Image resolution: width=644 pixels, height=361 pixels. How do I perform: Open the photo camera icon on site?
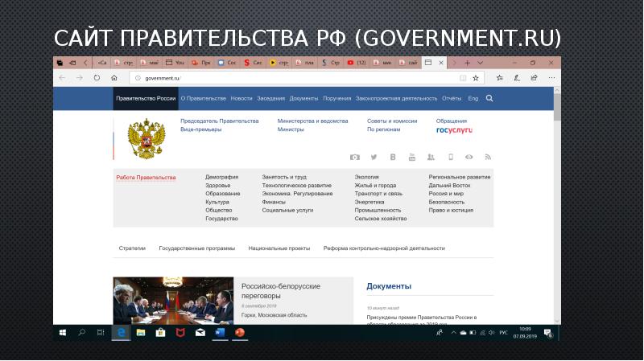(355, 157)
